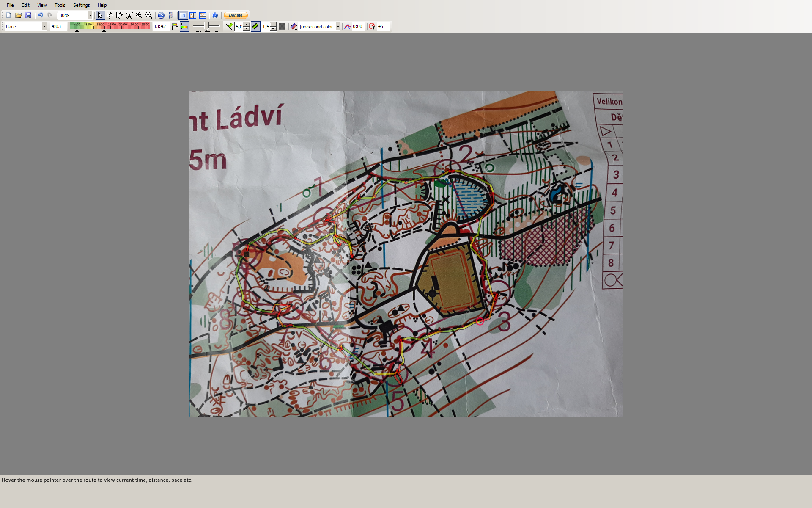Viewport: 812px width, 508px height.
Task: Open the View menu
Action: click(x=42, y=5)
